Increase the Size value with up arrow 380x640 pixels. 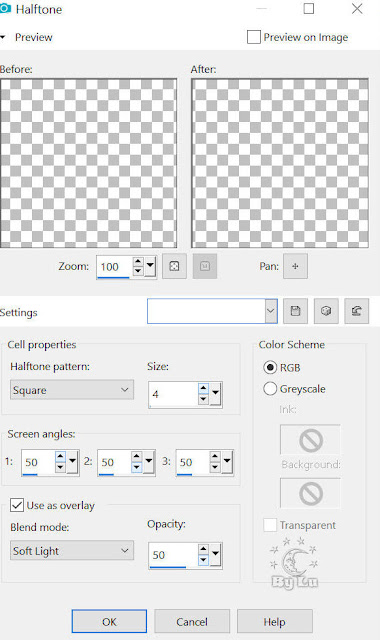click(x=203, y=388)
